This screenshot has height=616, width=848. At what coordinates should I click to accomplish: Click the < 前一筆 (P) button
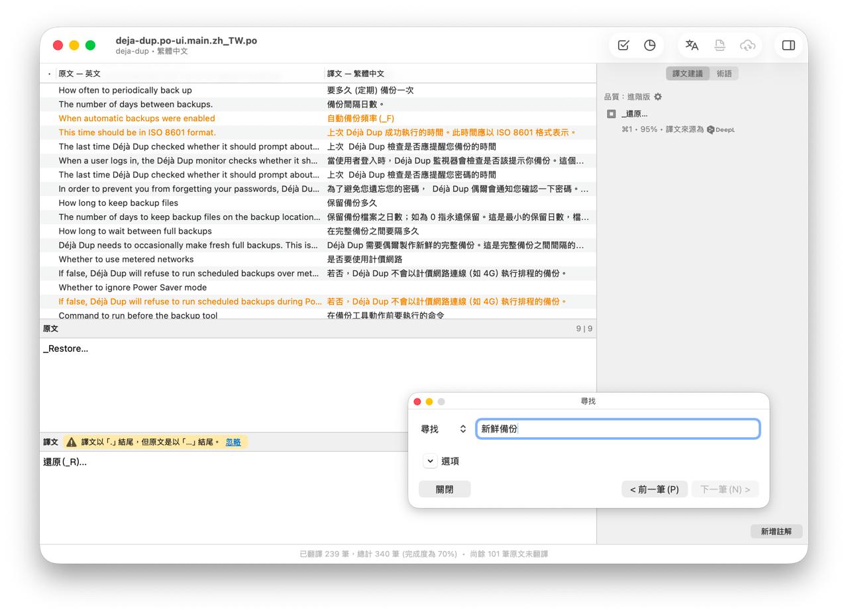point(654,489)
